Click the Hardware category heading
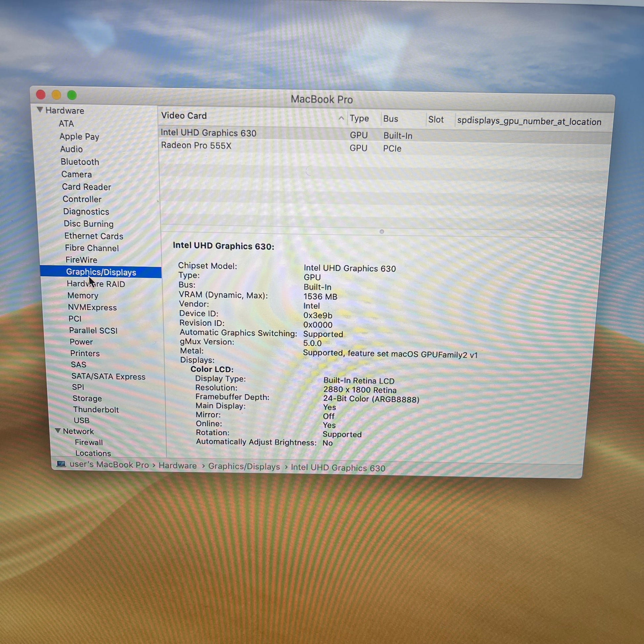The height and width of the screenshot is (644, 644). (x=65, y=111)
